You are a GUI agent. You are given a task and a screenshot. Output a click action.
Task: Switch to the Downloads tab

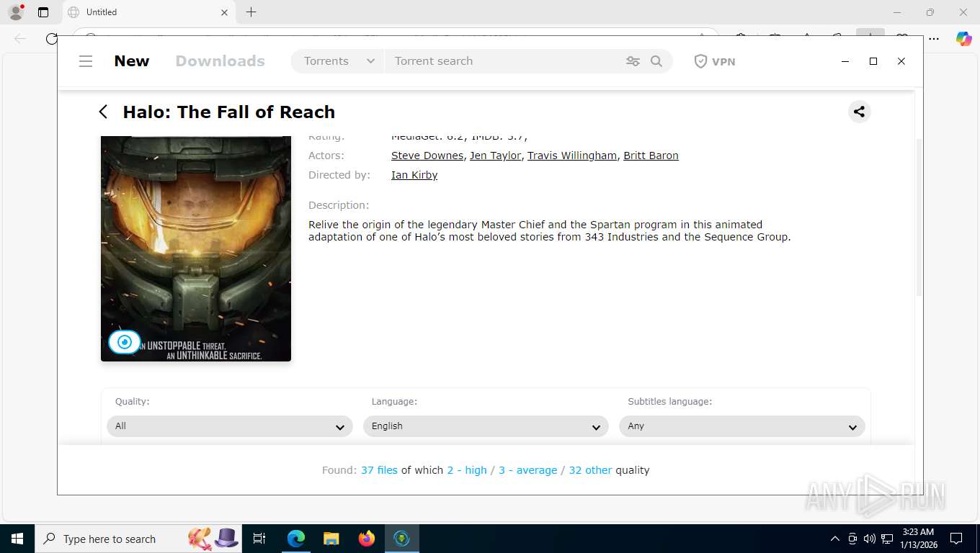tap(220, 61)
